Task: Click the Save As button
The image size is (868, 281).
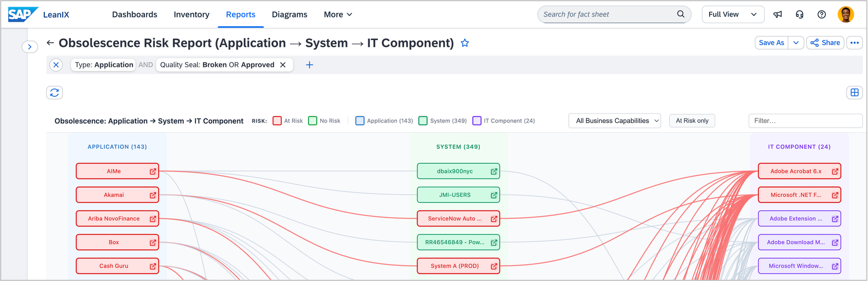Action: pyautogui.click(x=772, y=43)
